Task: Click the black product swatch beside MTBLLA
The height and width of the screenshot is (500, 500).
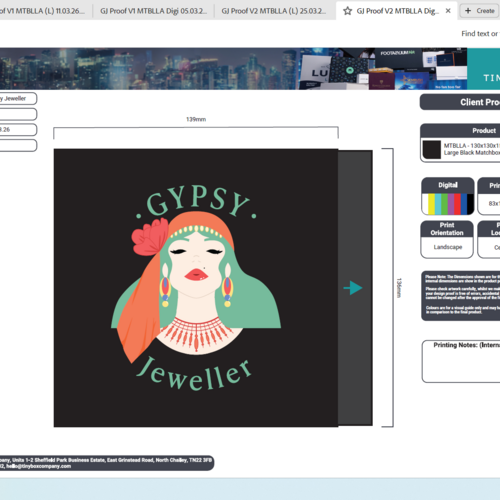Action: [x=432, y=150]
